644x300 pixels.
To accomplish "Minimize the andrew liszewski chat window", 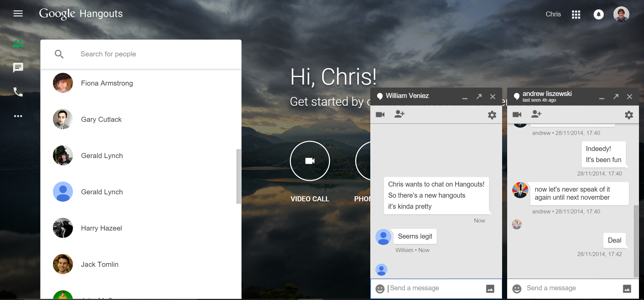I will click(602, 98).
